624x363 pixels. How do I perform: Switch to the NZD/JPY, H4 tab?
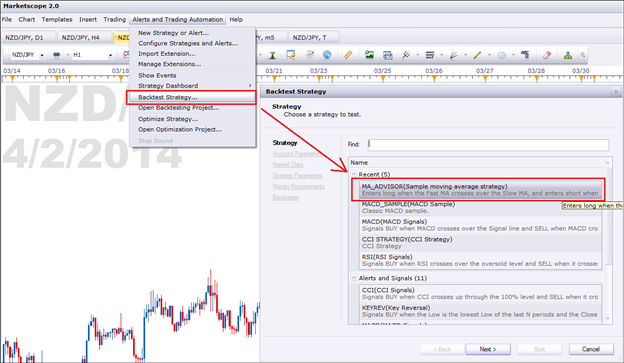[x=81, y=37]
